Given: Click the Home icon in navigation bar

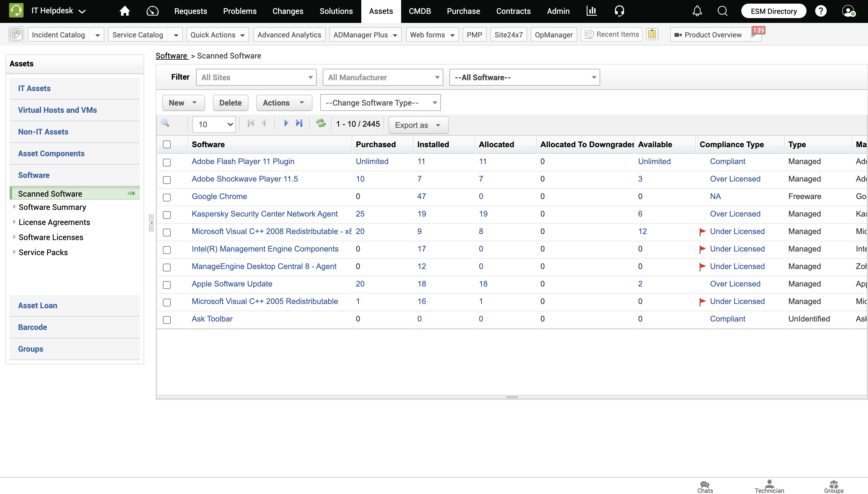Looking at the screenshot, I should pyautogui.click(x=125, y=11).
